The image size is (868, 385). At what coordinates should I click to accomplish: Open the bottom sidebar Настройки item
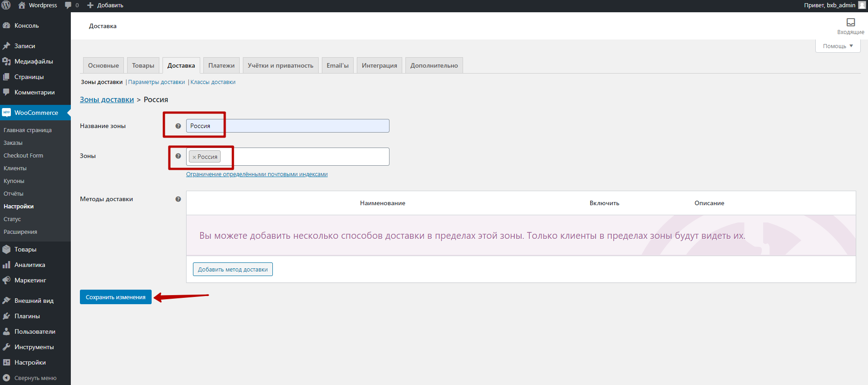point(35,362)
